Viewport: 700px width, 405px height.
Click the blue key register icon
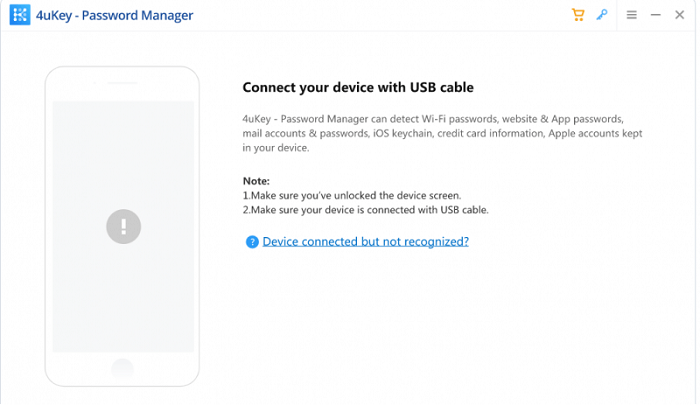click(602, 15)
